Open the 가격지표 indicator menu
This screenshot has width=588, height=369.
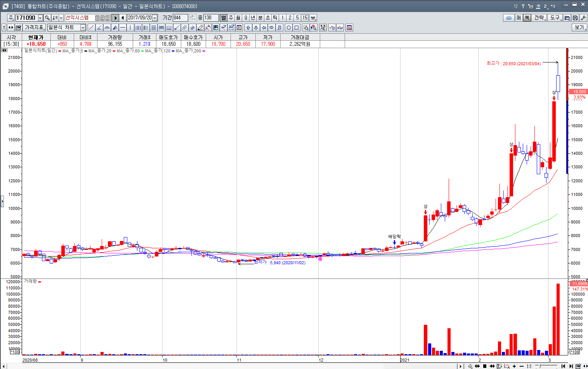click(35, 28)
